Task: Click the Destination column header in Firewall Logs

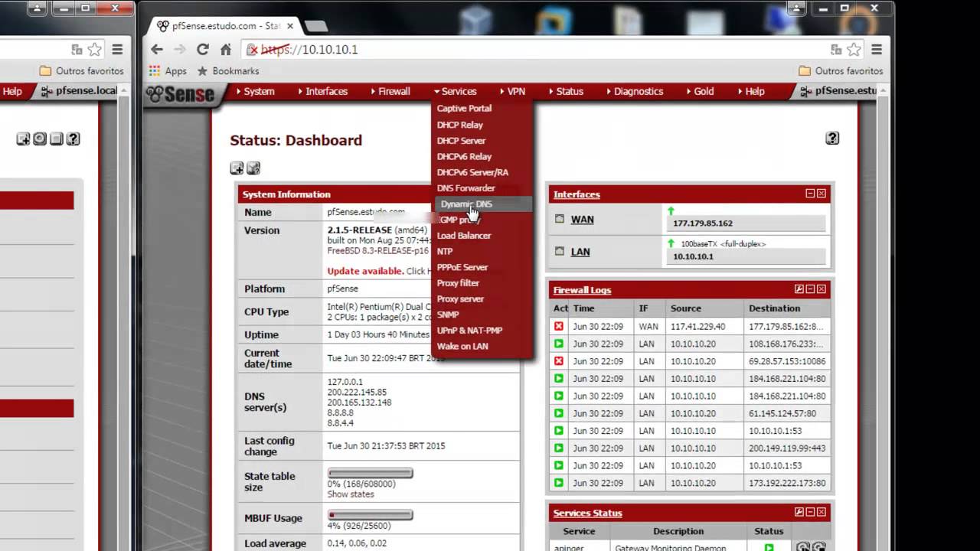Action: (775, 308)
